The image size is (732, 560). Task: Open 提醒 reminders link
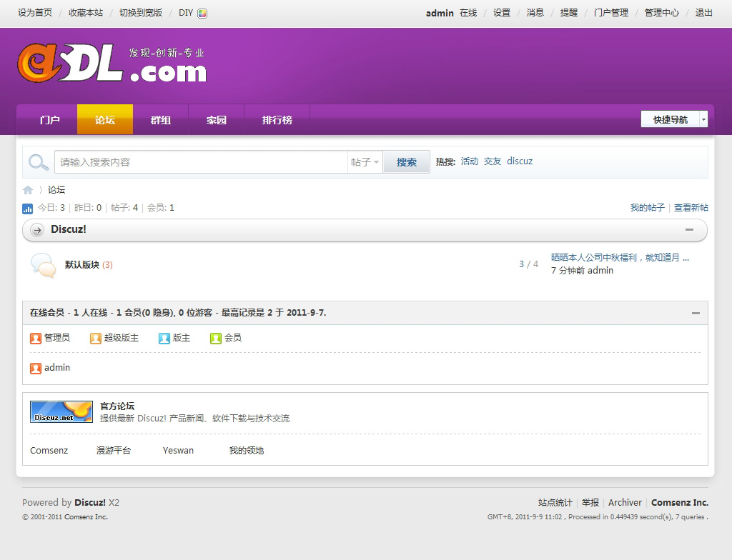click(x=569, y=13)
